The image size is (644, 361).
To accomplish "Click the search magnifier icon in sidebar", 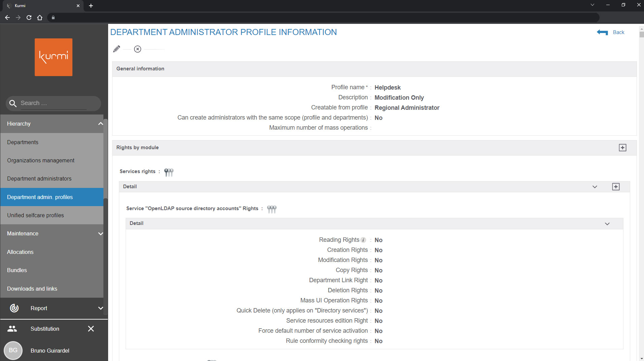I will 13,103.
